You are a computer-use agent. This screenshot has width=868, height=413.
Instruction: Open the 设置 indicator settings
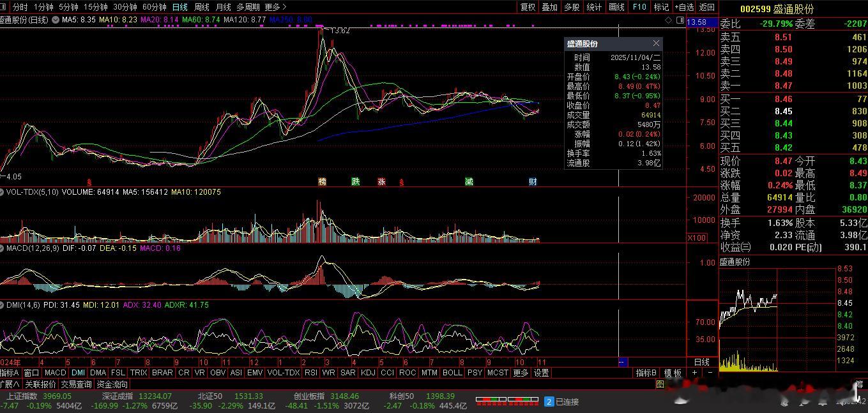tap(542, 373)
